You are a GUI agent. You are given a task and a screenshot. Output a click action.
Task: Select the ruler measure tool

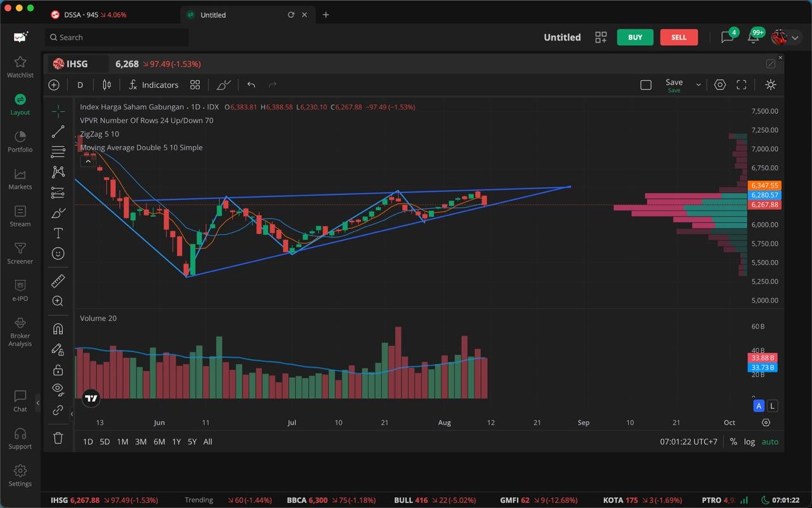click(x=58, y=281)
